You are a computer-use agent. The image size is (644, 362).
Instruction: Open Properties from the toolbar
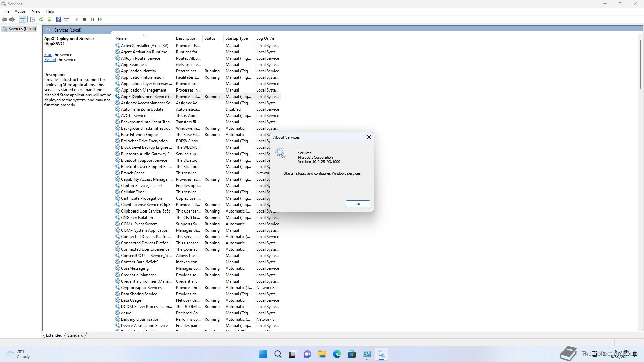click(33, 19)
